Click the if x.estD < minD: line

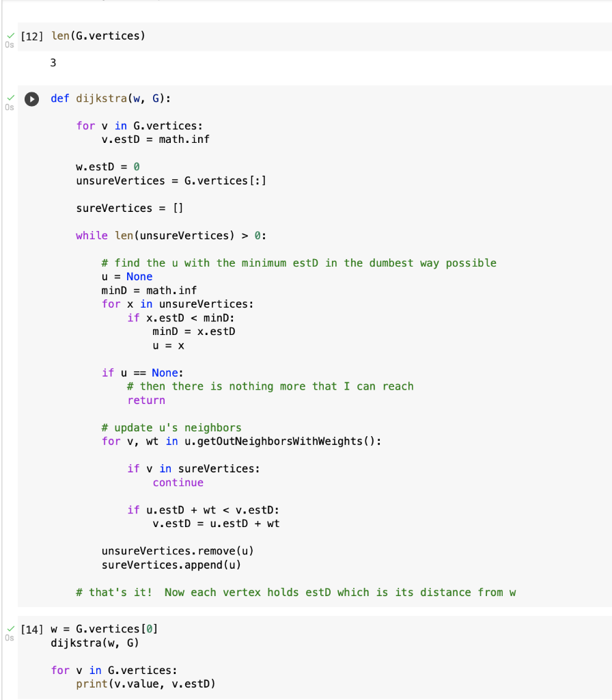(x=180, y=318)
